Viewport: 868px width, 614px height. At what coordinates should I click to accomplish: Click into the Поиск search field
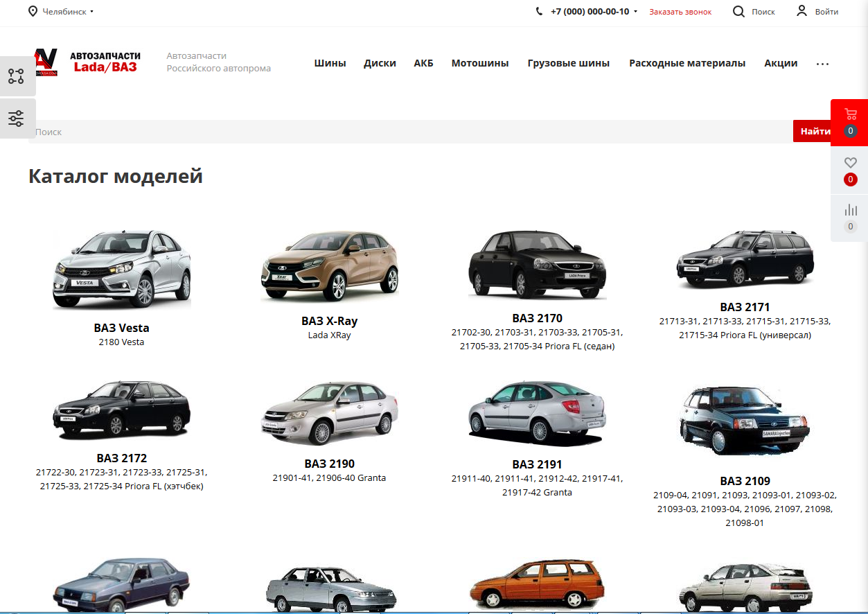pyautogui.click(x=411, y=132)
